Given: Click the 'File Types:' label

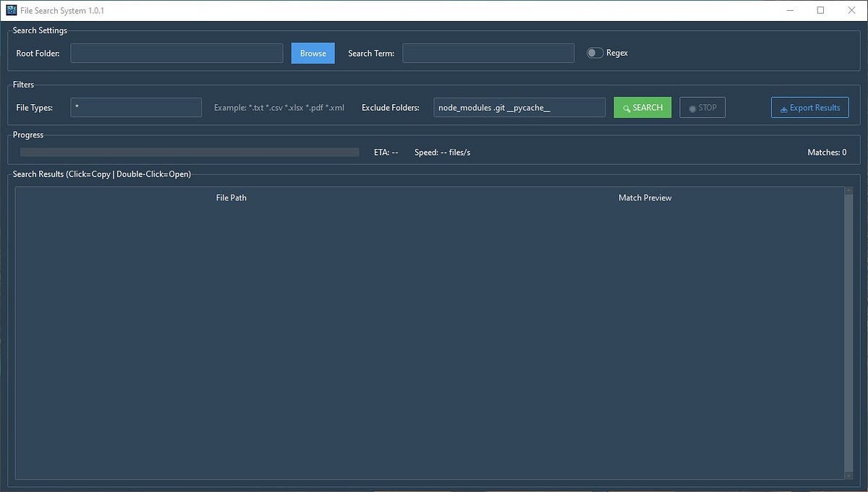Looking at the screenshot, I should pos(35,108).
